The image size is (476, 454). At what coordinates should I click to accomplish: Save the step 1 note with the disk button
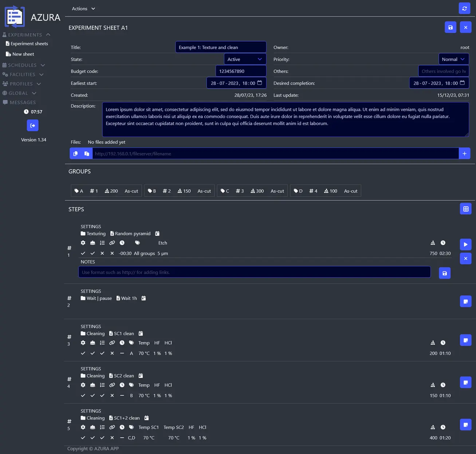[x=445, y=273]
